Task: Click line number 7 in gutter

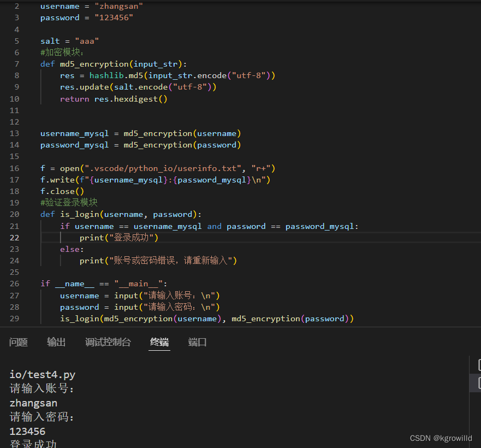Action: [17, 64]
